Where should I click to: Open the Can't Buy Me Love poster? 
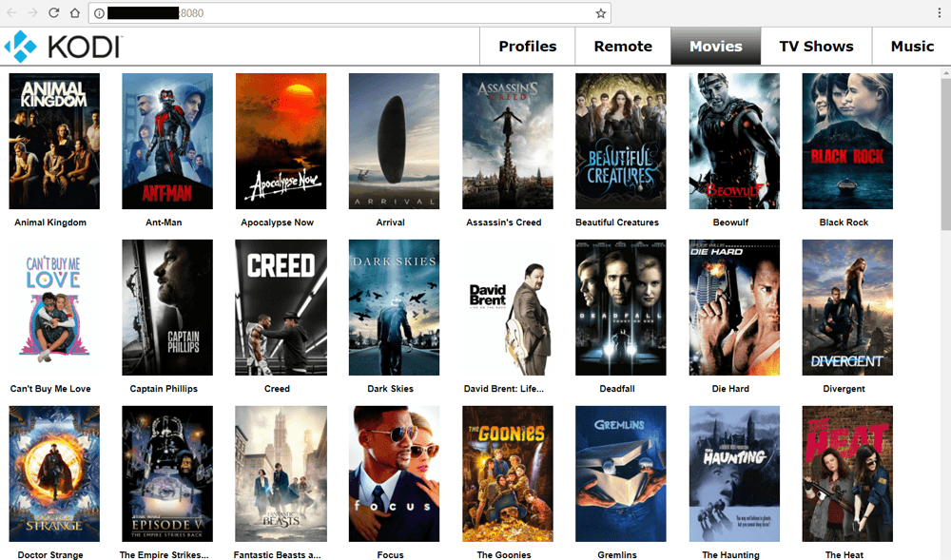pyautogui.click(x=54, y=307)
